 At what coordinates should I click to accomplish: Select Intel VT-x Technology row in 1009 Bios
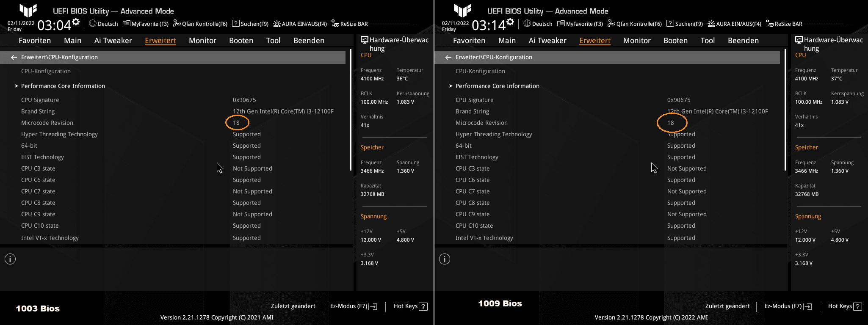607,238
